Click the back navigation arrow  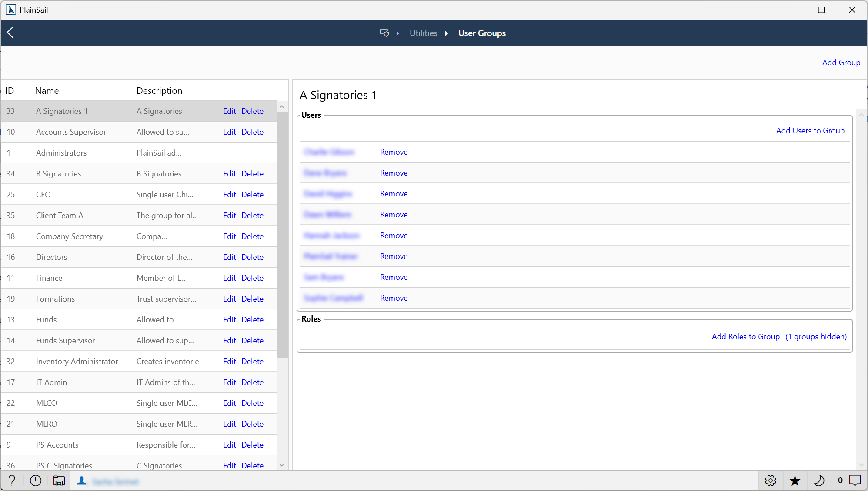pos(10,33)
